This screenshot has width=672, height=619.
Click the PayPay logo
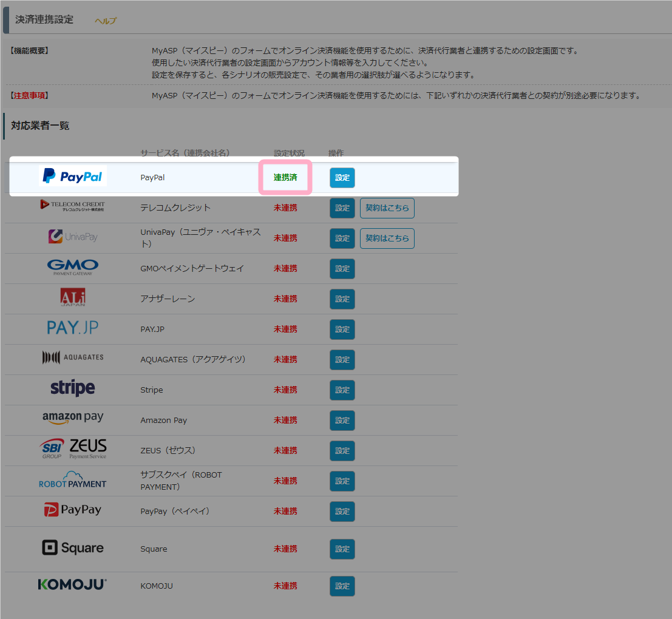pyautogui.click(x=73, y=510)
